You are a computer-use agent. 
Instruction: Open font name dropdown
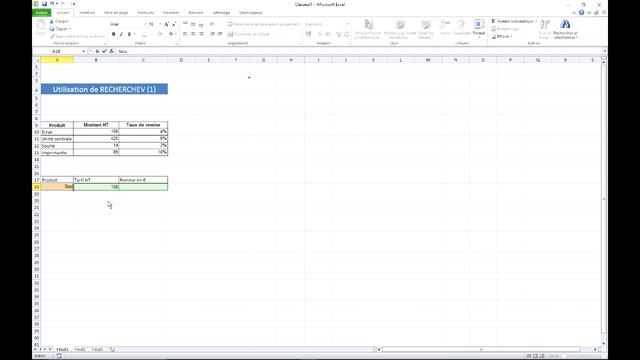click(x=145, y=24)
